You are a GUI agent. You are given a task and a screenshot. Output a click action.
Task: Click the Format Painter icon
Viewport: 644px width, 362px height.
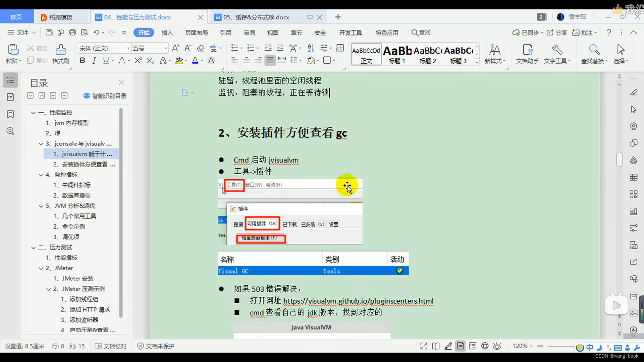click(61, 54)
